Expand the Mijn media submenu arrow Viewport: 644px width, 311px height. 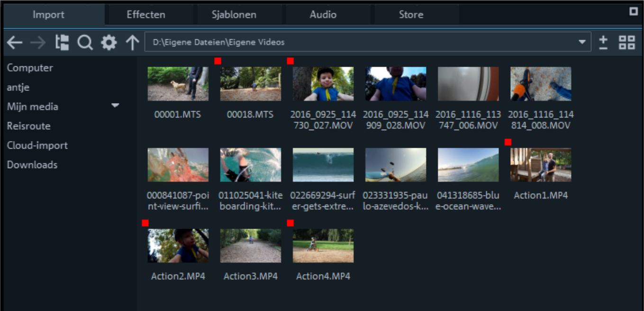coord(115,106)
